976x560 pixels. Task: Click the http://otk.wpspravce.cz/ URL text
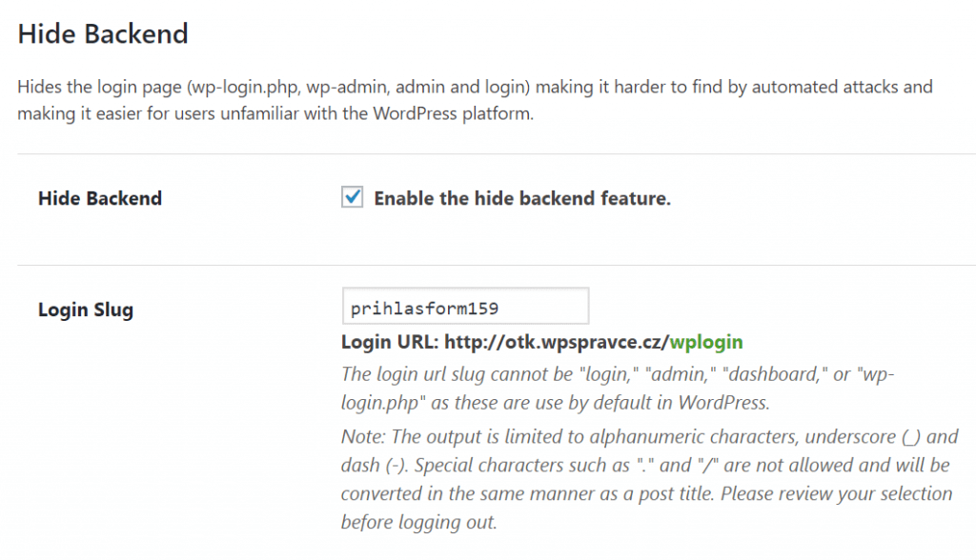(557, 342)
